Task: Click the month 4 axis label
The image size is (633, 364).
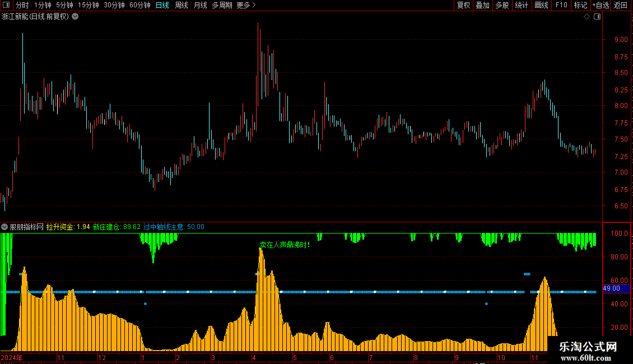Action: click(254, 357)
